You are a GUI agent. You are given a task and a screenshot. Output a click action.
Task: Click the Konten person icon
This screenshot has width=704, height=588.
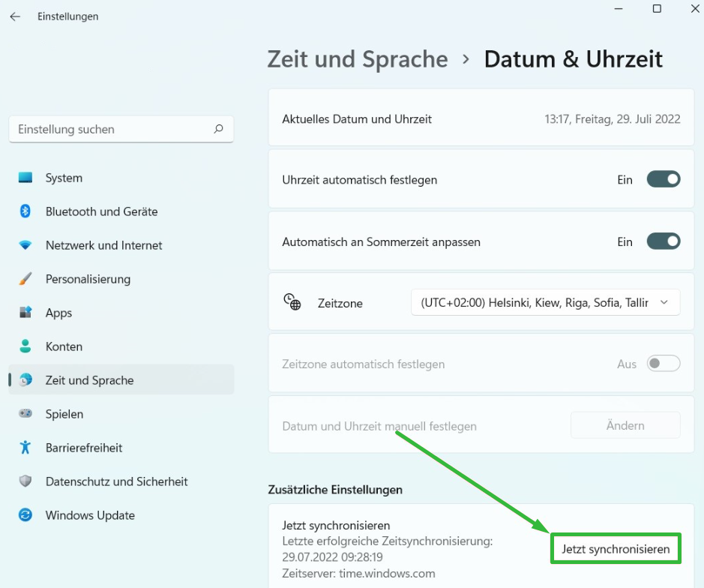click(25, 346)
